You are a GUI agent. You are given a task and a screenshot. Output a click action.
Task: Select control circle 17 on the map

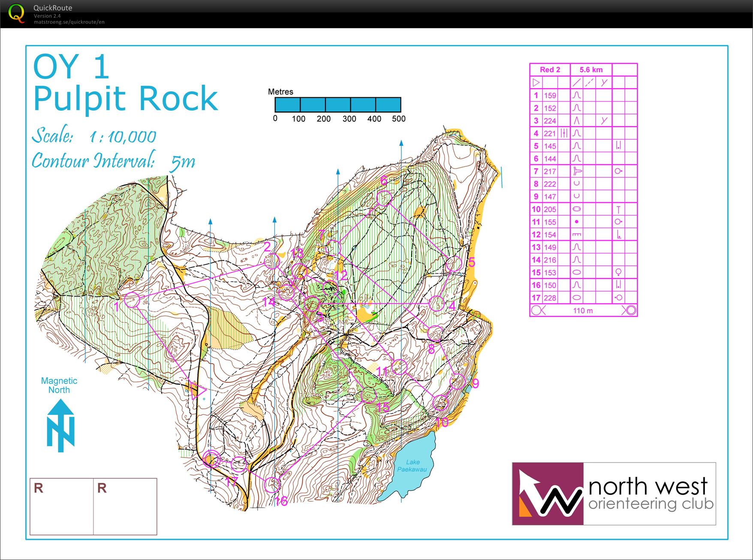click(x=239, y=464)
